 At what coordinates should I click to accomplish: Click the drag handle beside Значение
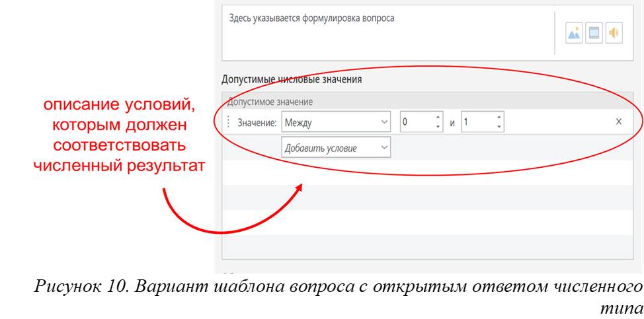tap(229, 122)
